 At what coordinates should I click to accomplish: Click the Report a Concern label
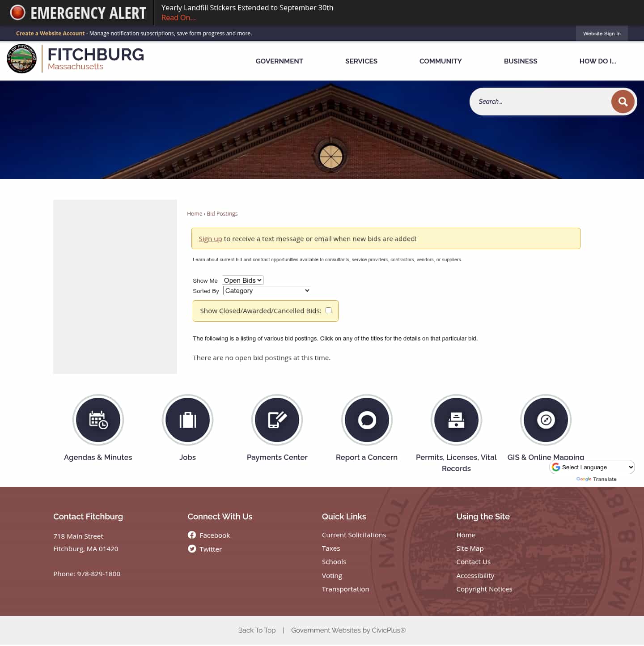pyautogui.click(x=367, y=457)
